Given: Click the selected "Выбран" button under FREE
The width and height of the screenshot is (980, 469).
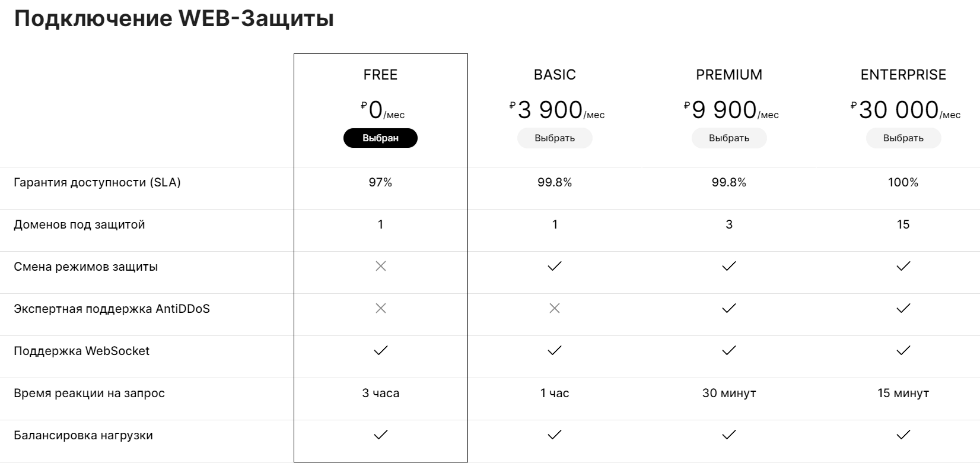Looking at the screenshot, I should pyautogui.click(x=380, y=138).
